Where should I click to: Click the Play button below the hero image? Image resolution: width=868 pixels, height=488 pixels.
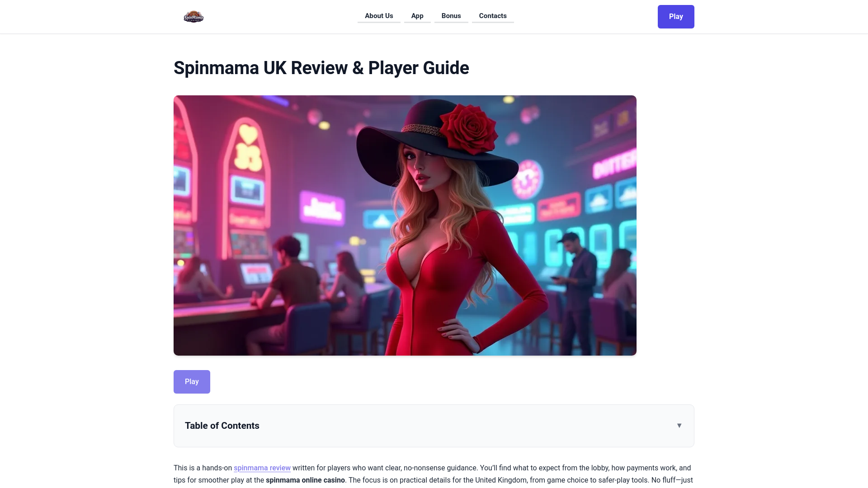[x=192, y=382]
